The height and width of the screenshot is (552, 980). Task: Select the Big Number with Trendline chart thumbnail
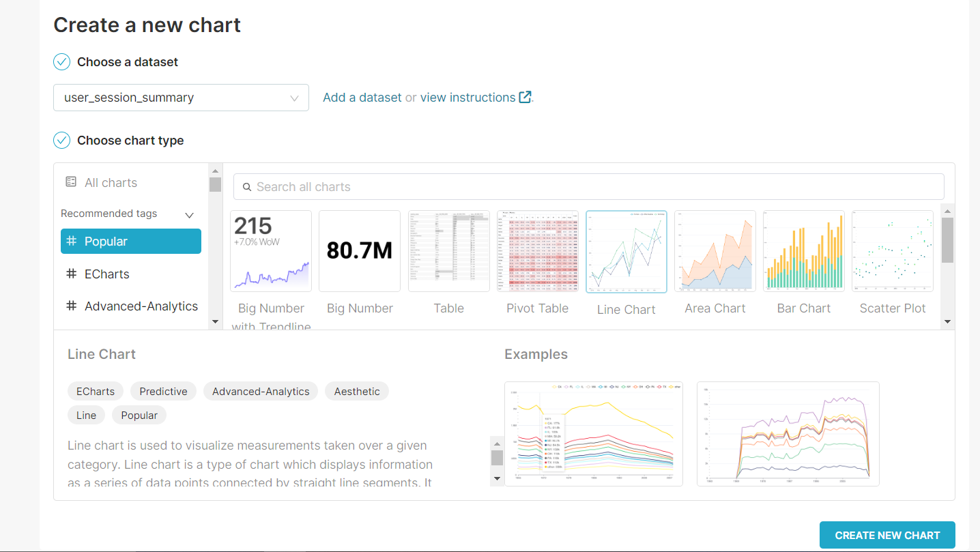point(271,251)
